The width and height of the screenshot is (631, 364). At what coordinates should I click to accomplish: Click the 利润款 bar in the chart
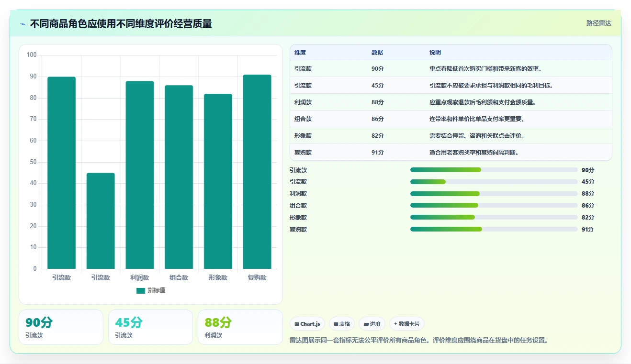[x=140, y=175]
